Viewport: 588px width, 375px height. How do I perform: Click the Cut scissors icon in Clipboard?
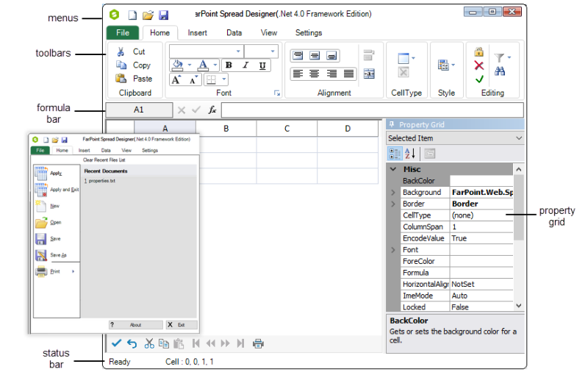(x=121, y=51)
